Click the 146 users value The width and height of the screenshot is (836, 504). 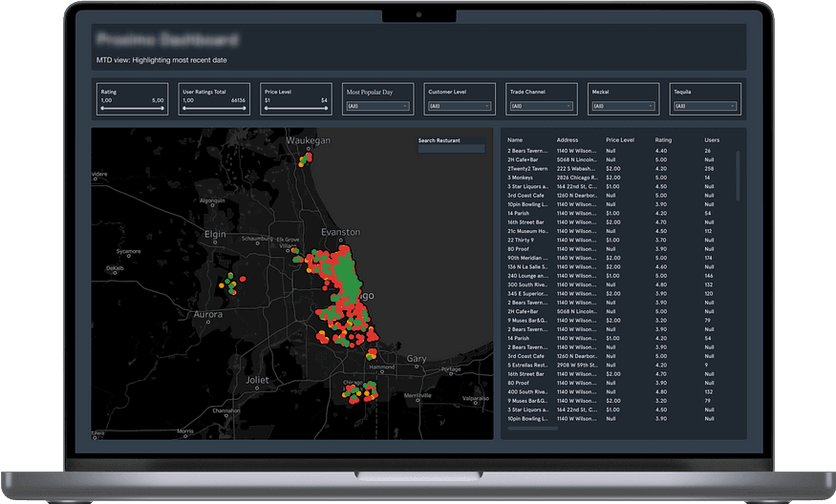(x=709, y=276)
